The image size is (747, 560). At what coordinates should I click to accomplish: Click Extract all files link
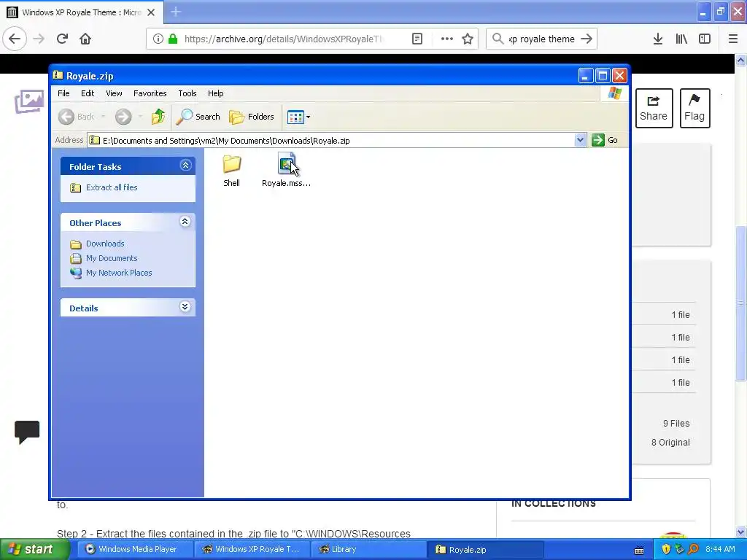tap(112, 187)
